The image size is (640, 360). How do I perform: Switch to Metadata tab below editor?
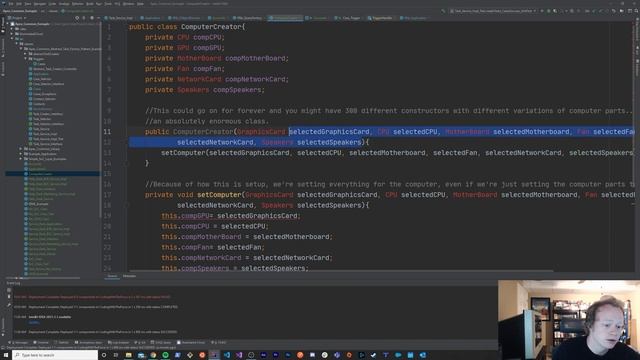tap(129, 276)
